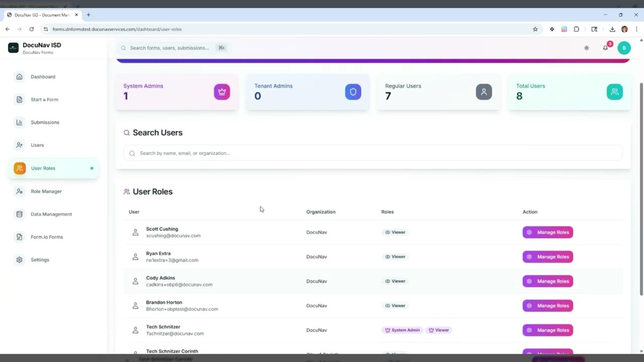644x362 pixels.
Task: Click Tech Schnitzer's System Admin badge
Action: point(403,330)
